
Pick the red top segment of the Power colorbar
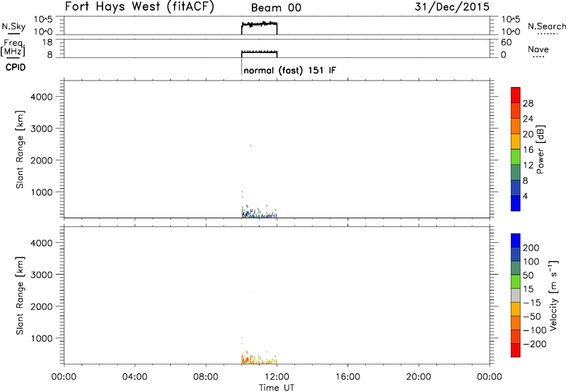tap(516, 95)
